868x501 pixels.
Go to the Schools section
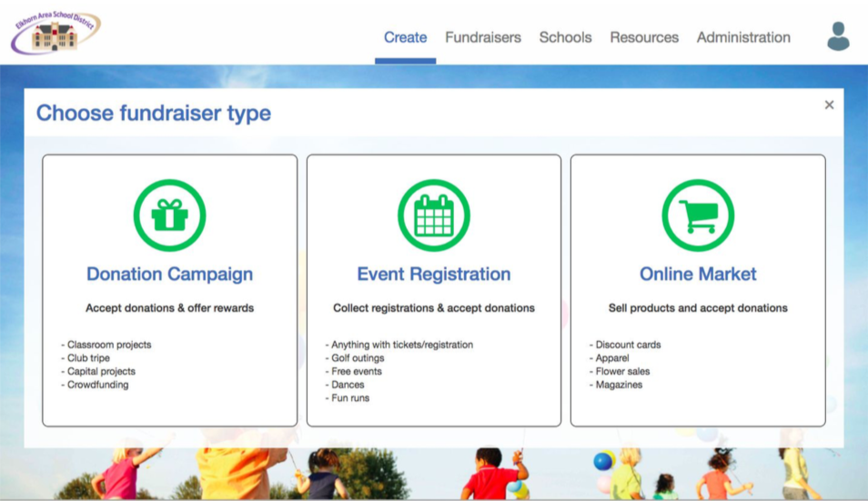[x=565, y=37]
